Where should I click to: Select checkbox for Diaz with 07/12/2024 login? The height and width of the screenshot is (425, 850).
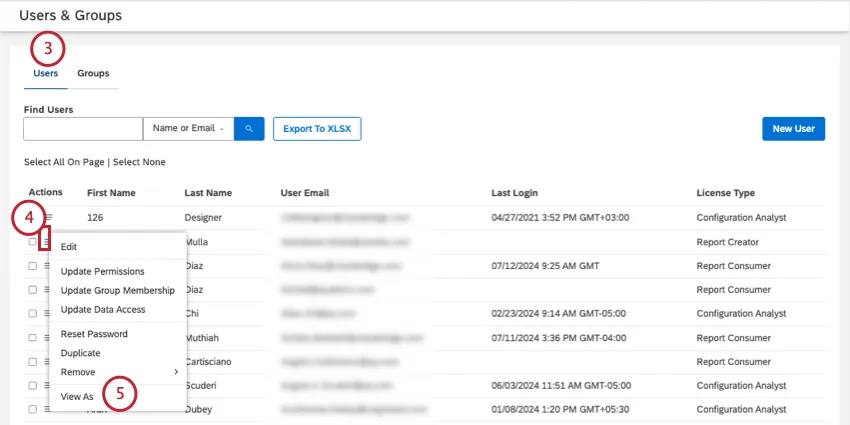[x=33, y=266]
